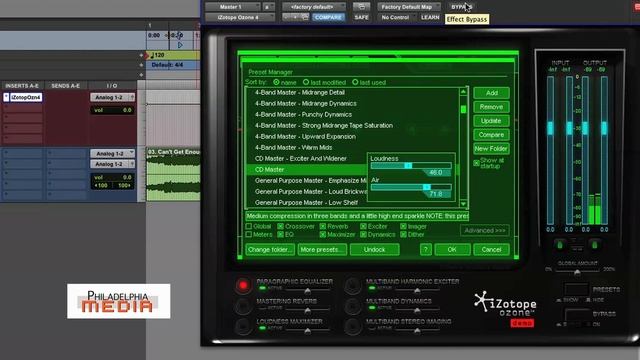Click the Undock button
This screenshot has width=640, height=360.
pos(375,249)
